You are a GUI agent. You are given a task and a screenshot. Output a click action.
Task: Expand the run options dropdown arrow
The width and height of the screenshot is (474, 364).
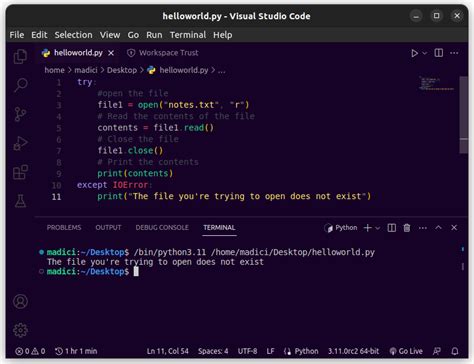pyautogui.click(x=425, y=53)
